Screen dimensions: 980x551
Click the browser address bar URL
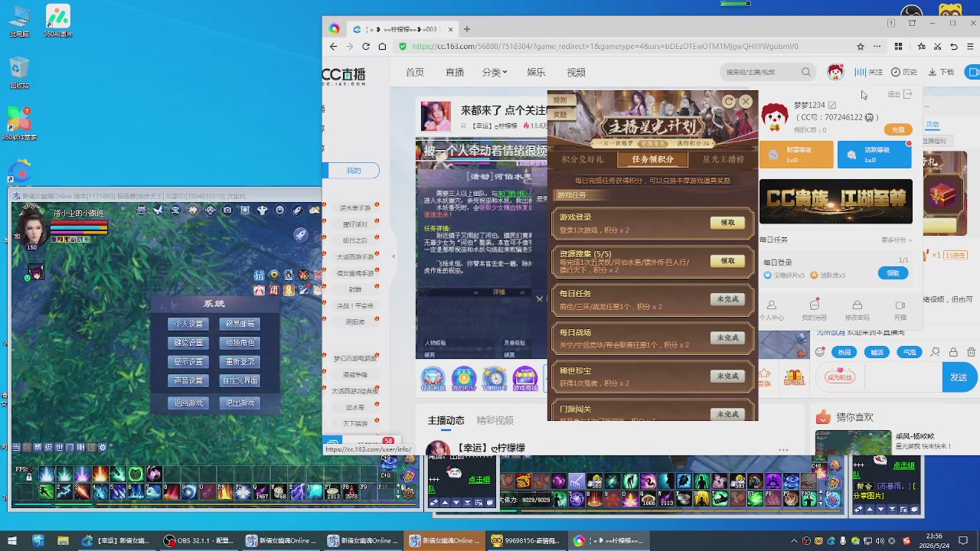pyautogui.click(x=605, y=46)
